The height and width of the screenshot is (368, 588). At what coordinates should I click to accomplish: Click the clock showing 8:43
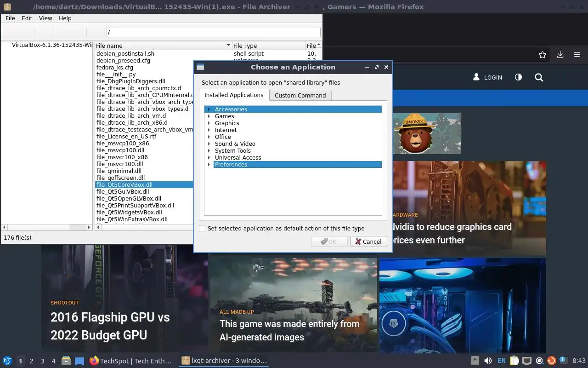click(x=579, y=361)
